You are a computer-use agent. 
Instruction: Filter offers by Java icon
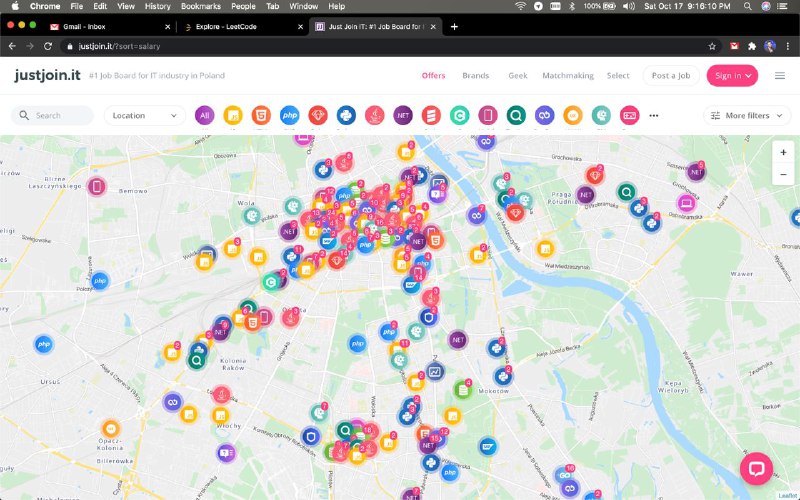(374, 115)
